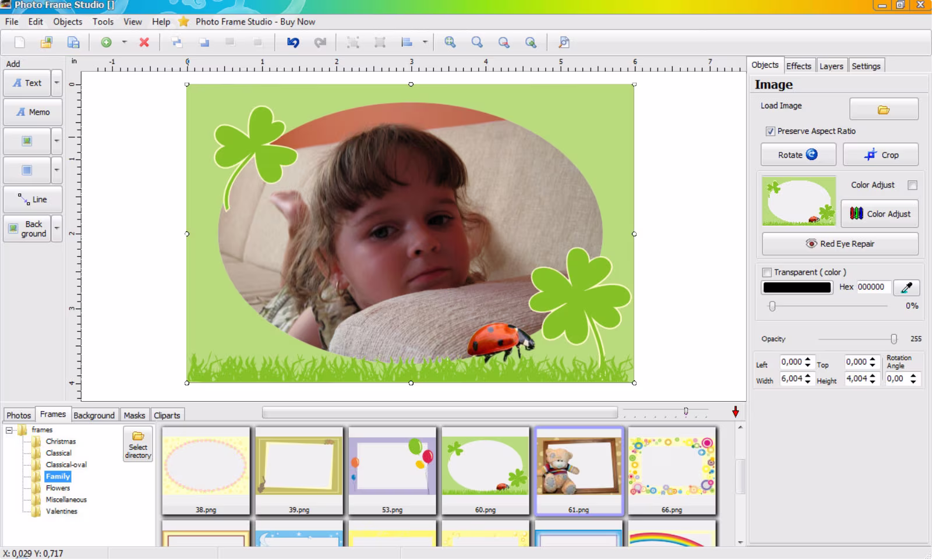The height and width of the screenshot is (560, 933).
Task: Click the thumbnail size slider handle
Action: coord(686,411)
